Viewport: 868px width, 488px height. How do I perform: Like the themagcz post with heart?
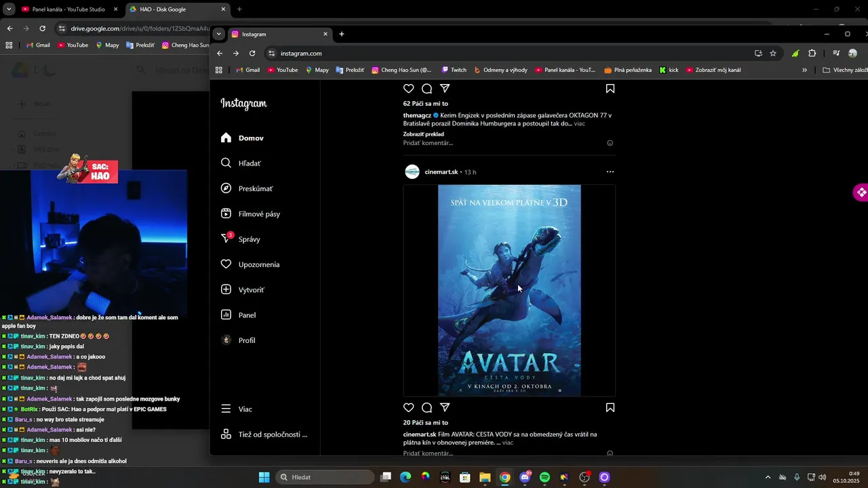coord(409,89)
